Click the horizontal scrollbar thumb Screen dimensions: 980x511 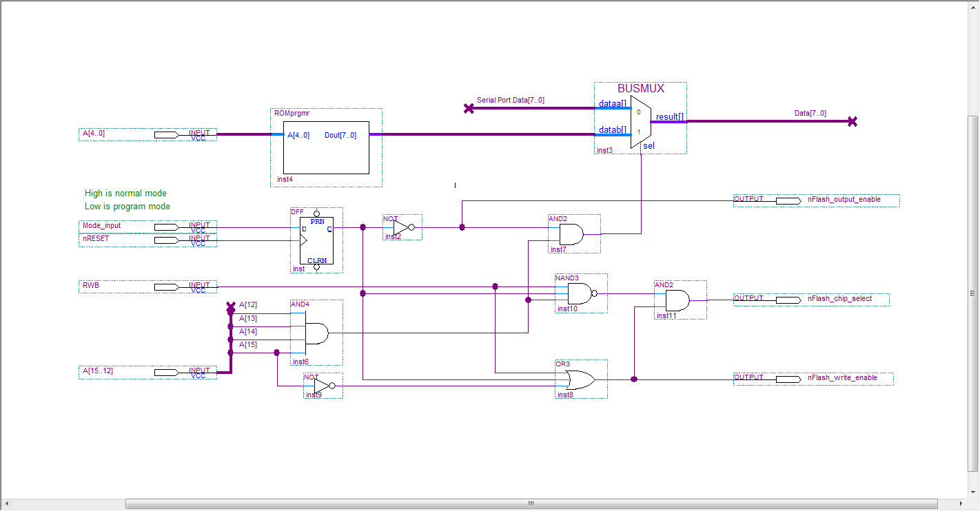(531, 503)
